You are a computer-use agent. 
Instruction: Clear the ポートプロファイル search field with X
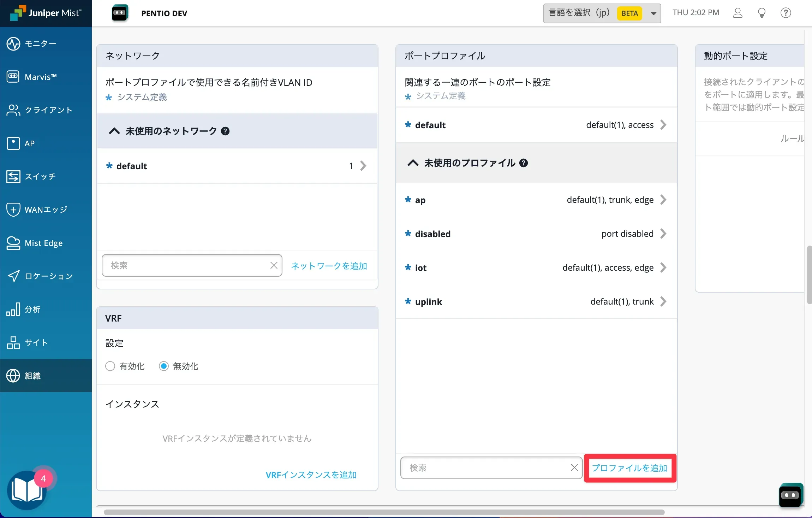[574, 467]
